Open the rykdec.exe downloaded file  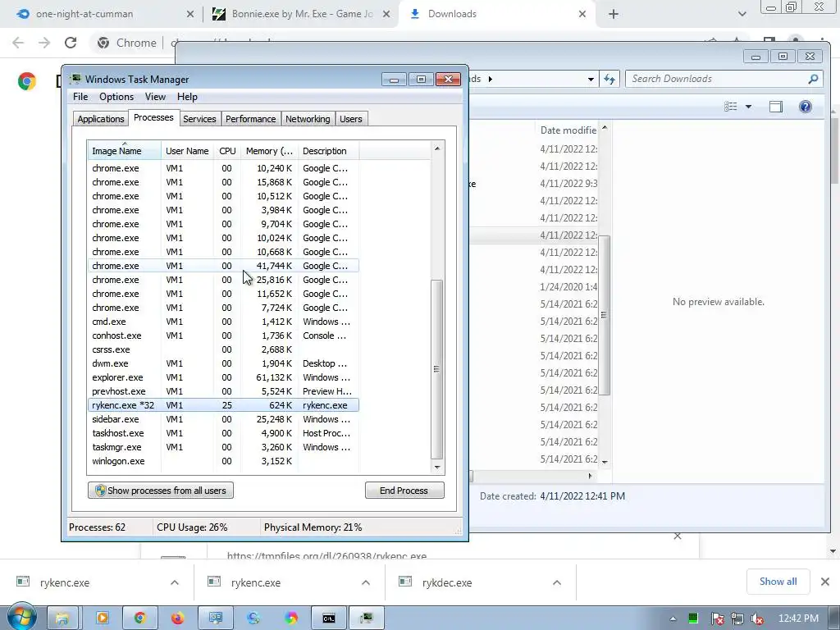(x=447, y=582)
